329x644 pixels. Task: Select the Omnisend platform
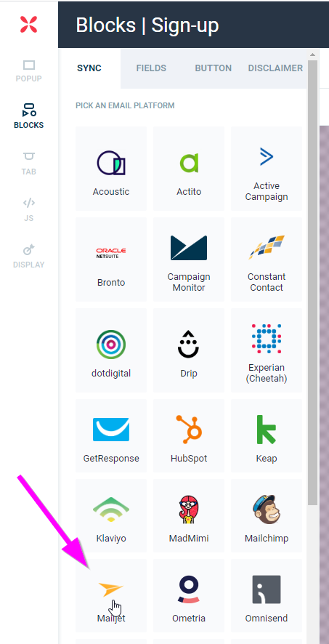(267, 595)
